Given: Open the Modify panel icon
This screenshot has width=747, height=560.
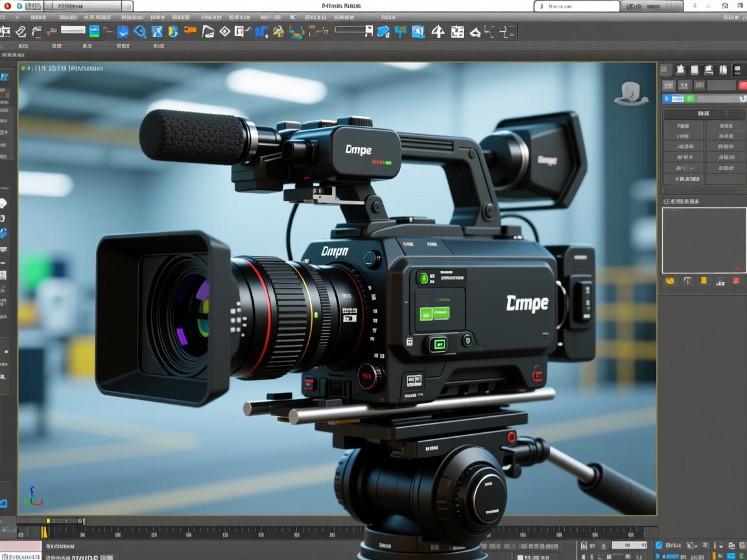Looking at the screenshot, I should tap(680, 69).
